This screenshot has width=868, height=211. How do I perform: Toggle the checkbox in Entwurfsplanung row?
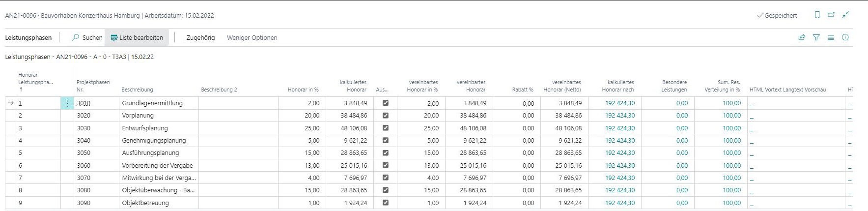(386, 128)
